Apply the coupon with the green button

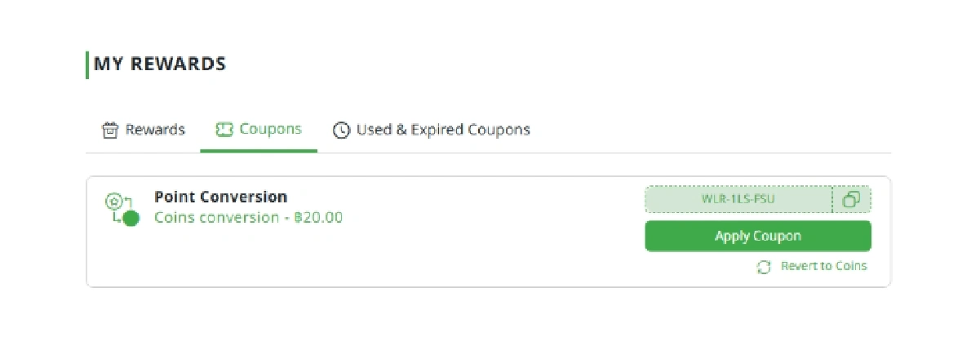pos(758,236)
